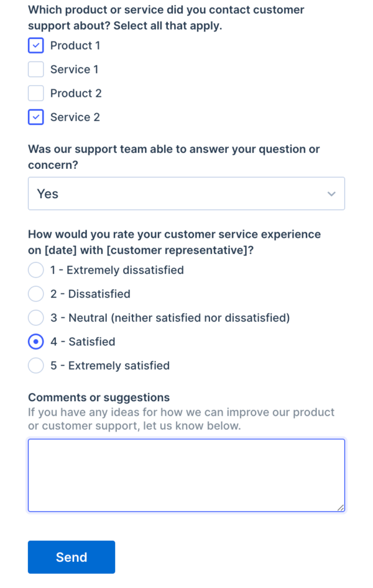373x588 pixels.
Task: Click the resize handle on the comments textarea
Action: pyautogui.click(x=341, y=508)
